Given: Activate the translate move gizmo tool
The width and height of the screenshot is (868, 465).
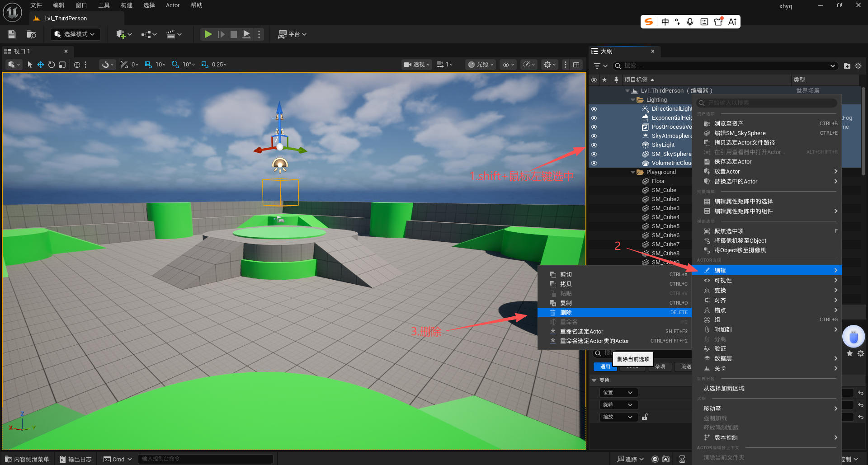Looking at the screenshot, I should [41, 65].
